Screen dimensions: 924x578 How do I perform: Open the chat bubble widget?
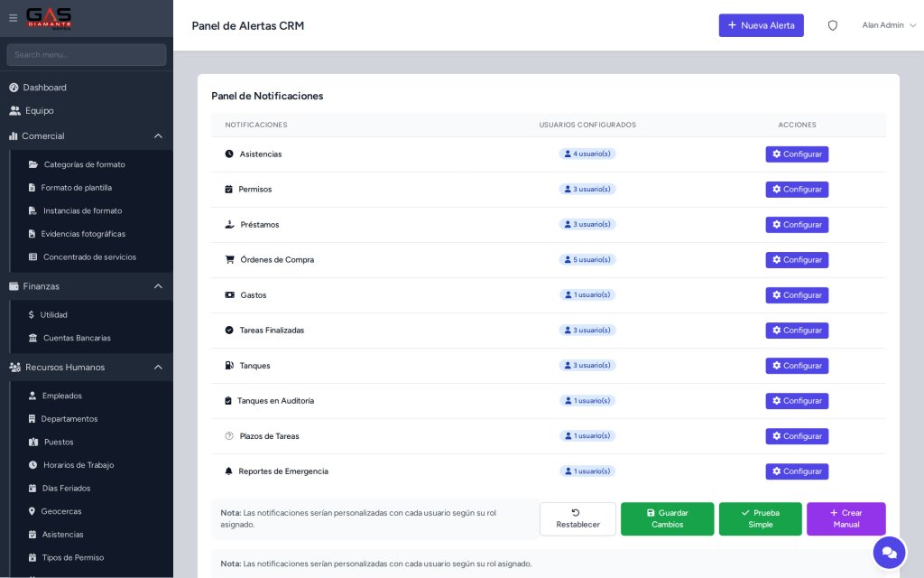(889, 553)
